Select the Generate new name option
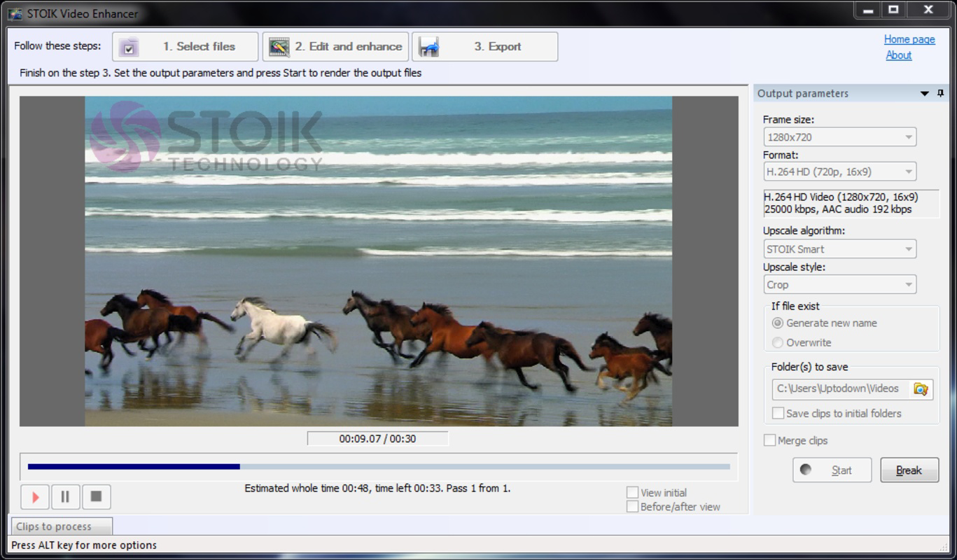Screen dimensions: 957x560 pyautogui.click(x=824, y=323)
